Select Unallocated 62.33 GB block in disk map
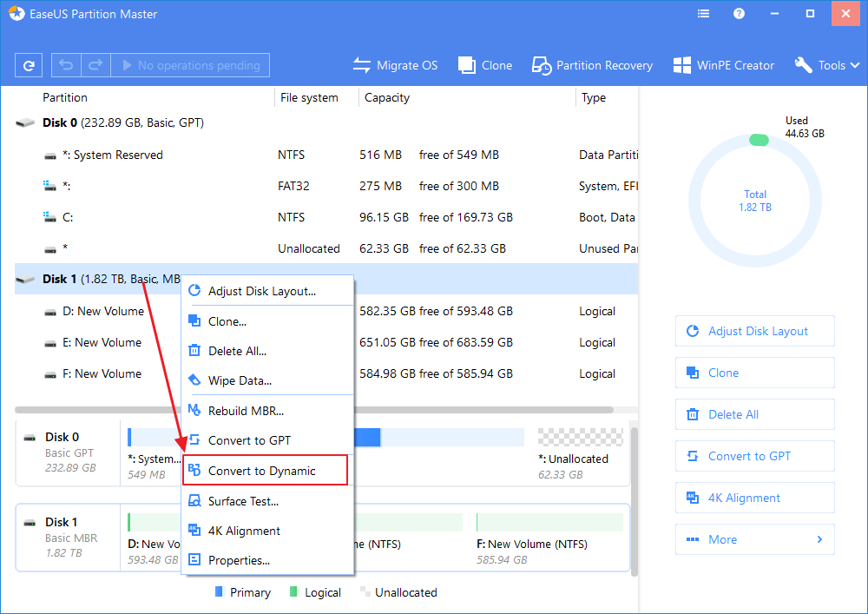 click(x=580, y=452)
